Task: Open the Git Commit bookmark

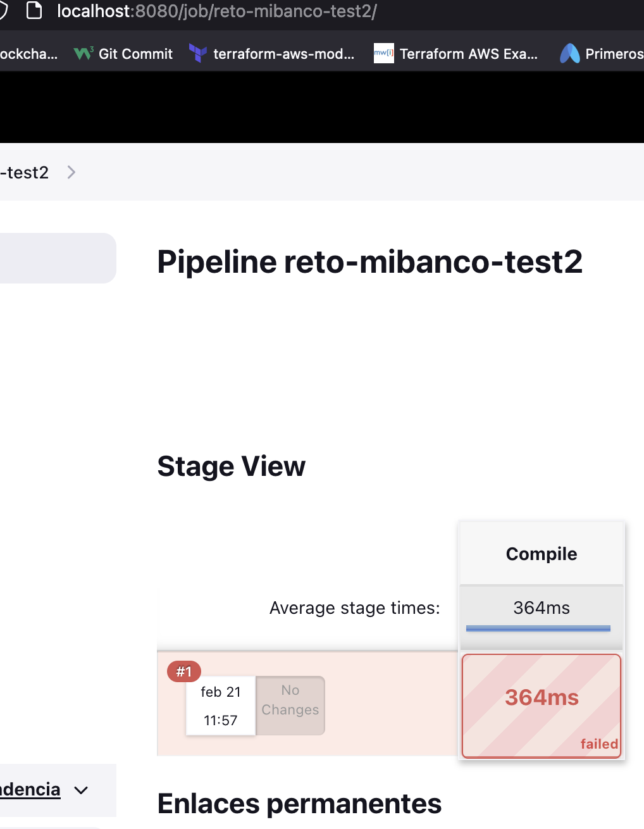Action: coord(135,54)
